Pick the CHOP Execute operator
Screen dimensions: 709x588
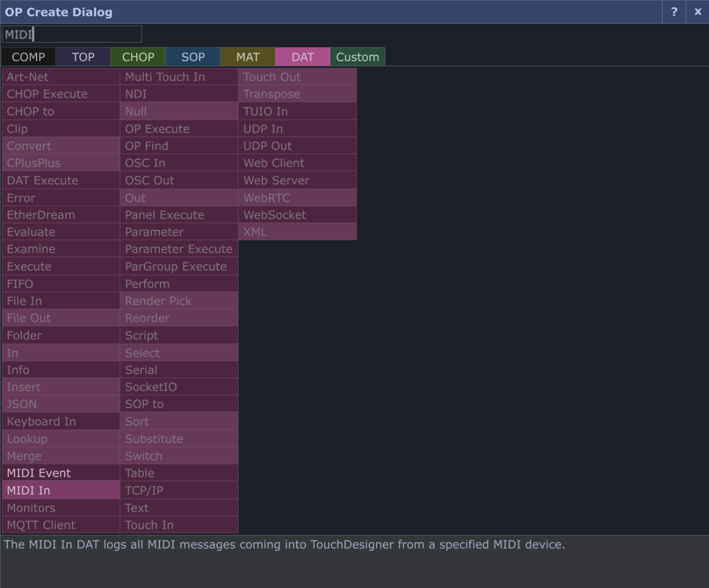[61, 94]
